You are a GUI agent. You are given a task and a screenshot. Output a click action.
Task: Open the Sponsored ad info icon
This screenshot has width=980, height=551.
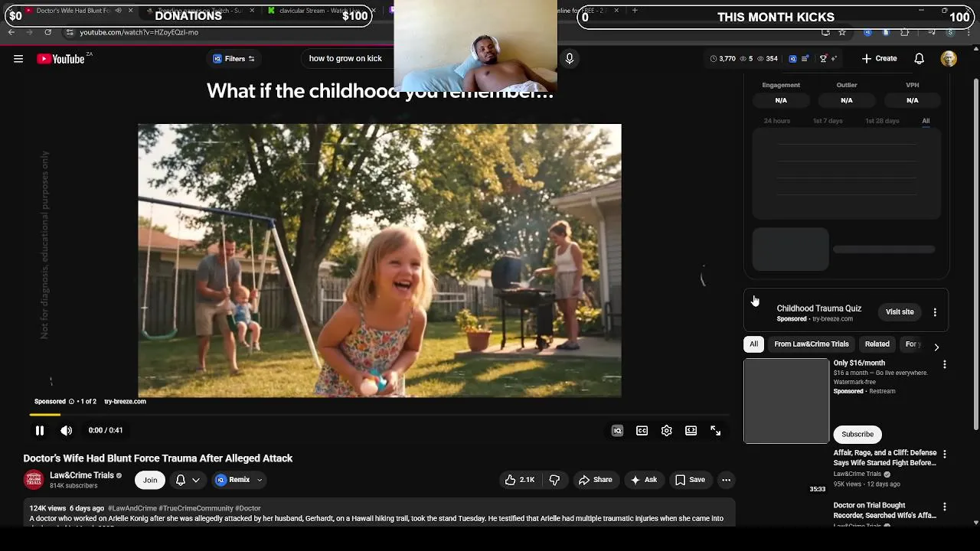tap(71, 402)
